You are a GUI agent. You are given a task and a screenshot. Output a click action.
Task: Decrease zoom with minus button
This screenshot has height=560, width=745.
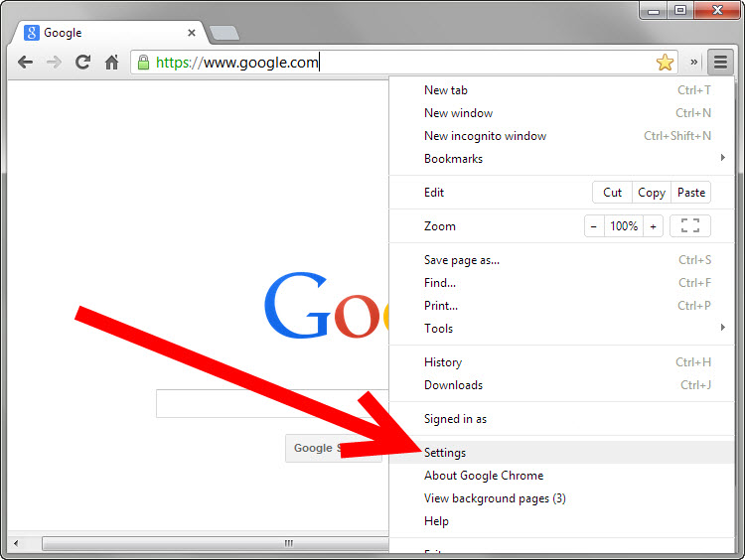click(594, 226)
